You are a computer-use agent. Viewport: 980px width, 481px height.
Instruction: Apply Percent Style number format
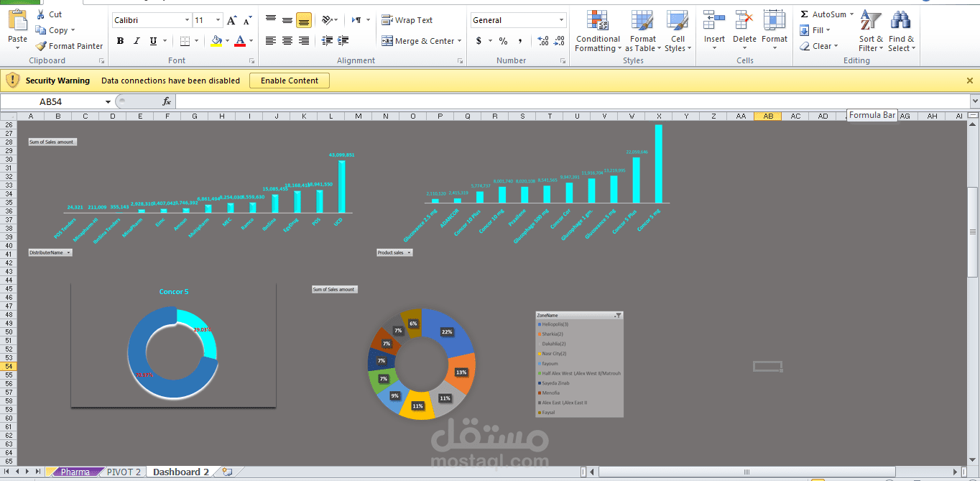pyautogui.click(x=503, y=41)
